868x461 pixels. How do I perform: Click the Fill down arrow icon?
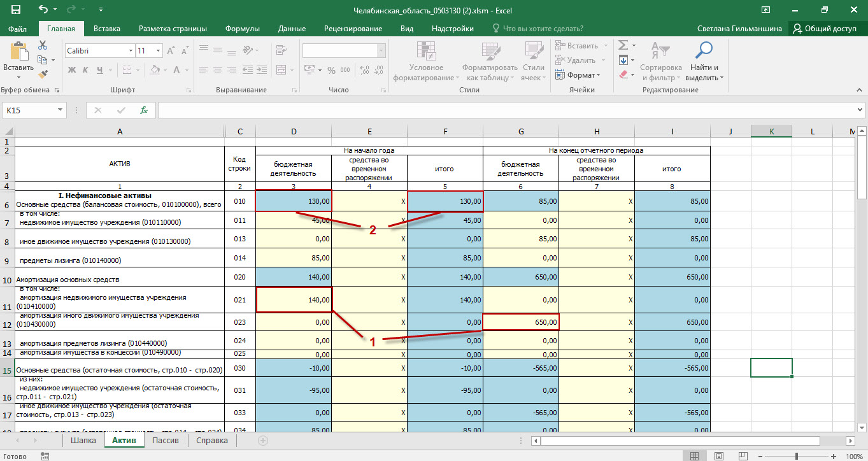pos(623,60)
